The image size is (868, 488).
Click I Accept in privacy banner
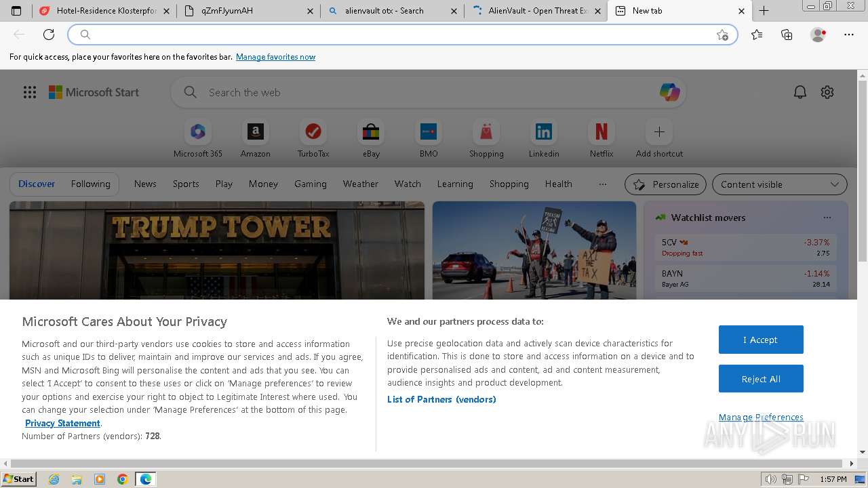coord(761,340)
